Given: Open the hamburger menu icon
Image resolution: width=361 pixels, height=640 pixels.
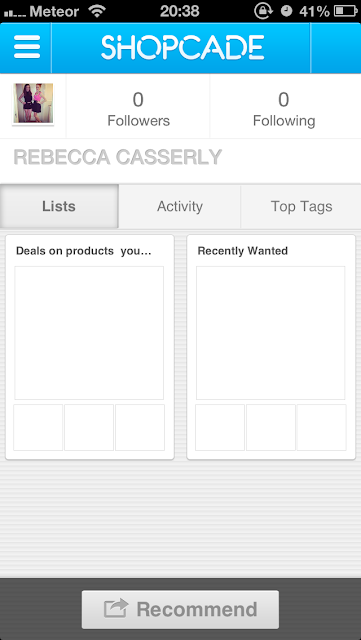Looking at the screenshot, I should tap(27, 47).
